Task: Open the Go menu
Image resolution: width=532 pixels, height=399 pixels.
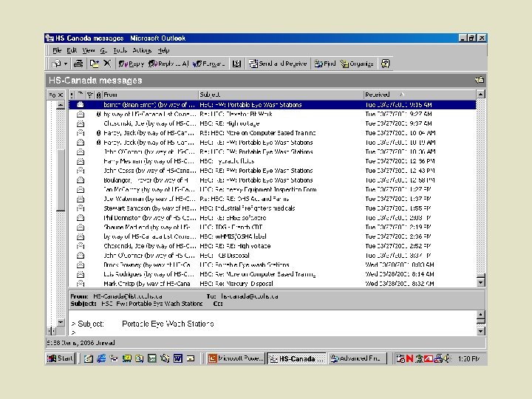Action: (x=103, y=50)
